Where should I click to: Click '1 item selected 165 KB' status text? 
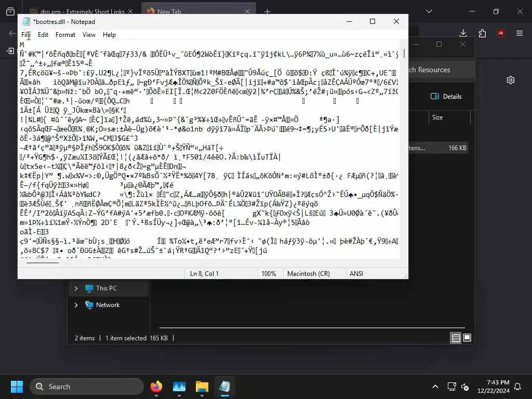point(137,338)
